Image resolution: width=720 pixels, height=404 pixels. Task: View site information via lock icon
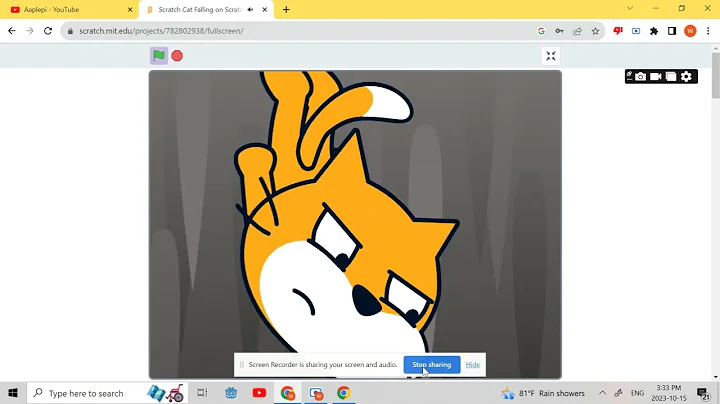tap(70, 31)
